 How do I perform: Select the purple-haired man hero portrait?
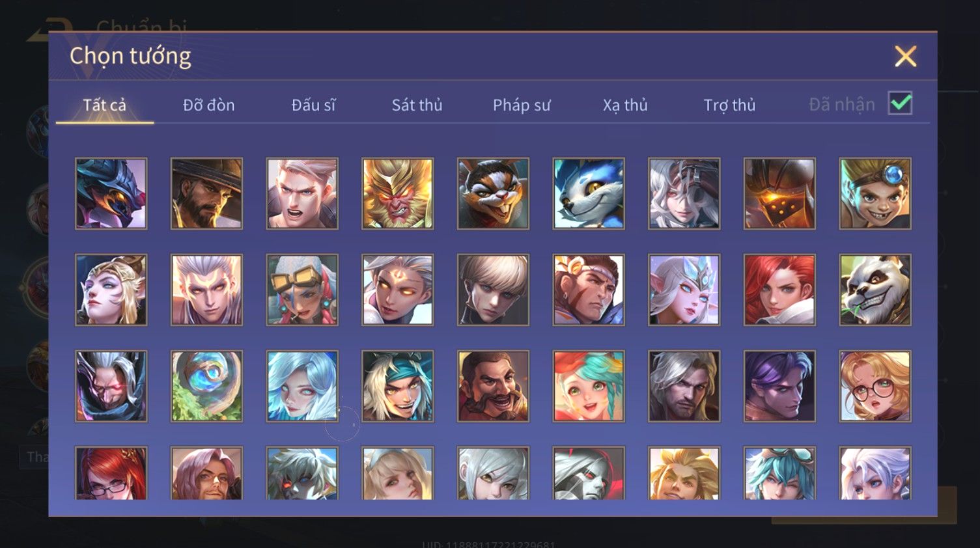pos(779,386)
